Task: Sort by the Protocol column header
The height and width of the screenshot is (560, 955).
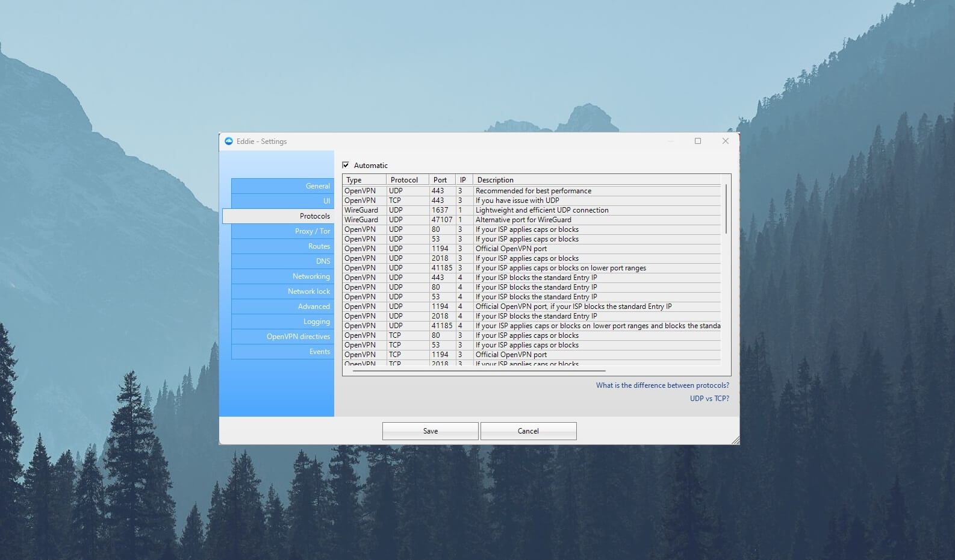Action: [408, 180]
